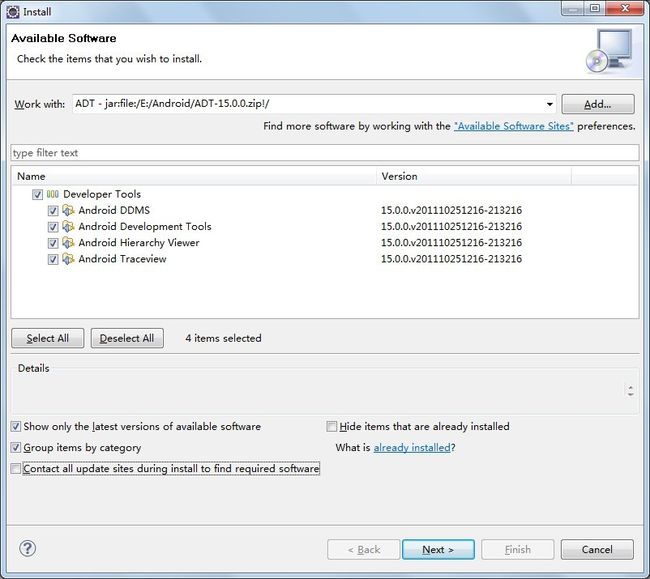This screenshot has height=579, width=650.
Task: Click the Android DDMS version 15.0.0.v201110251216-213216
Action: pos(451,211)
